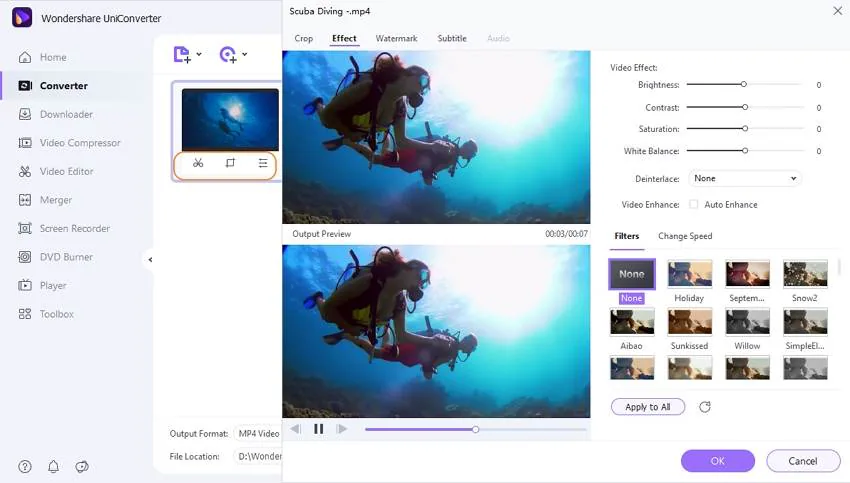The image size is (850, 483).
Task: Expand Add Files dropdown arrow
Action: [199, 54]
